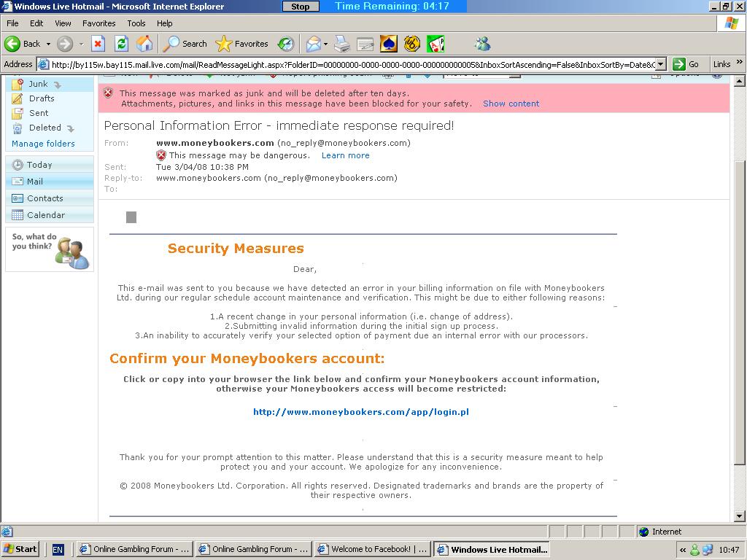The height and width of the screenshot is (560, 747).
Task: Click the Internet zone globe in status bar
Action: pyautogui.click(x=643, y=532)
